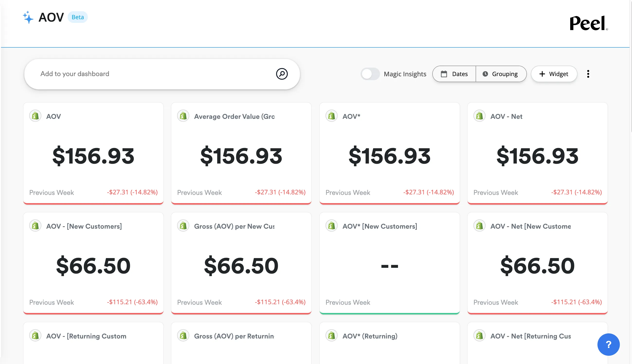Click the $156.93 value on the Average Order Value (Gro card
Image resolution: width=632 pixels, height=364 pixels.
pos(241,156)
